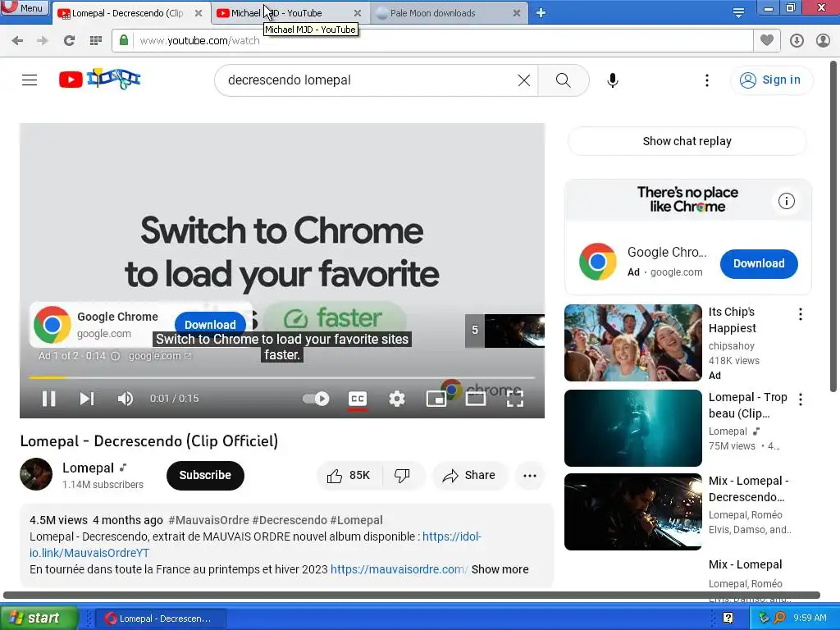840x630 pixels.
Task: Bookmark the page with the heart icon
Action: (767, 40)
